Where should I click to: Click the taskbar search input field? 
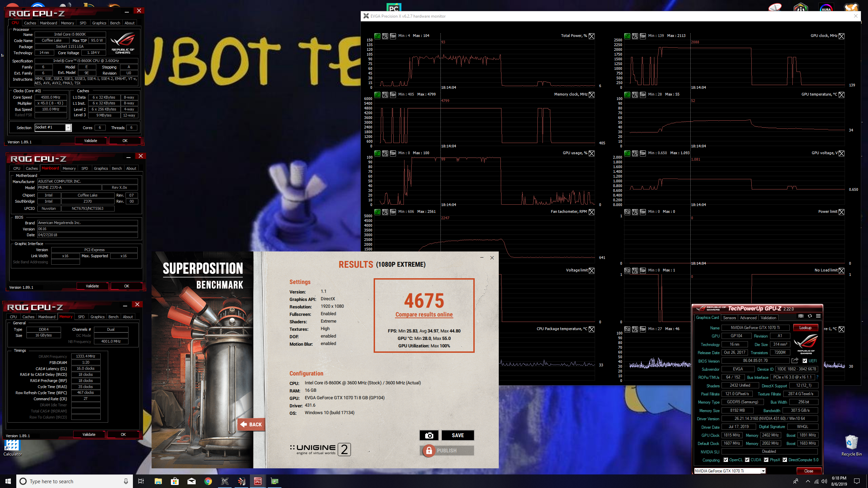tap(75, 481)
